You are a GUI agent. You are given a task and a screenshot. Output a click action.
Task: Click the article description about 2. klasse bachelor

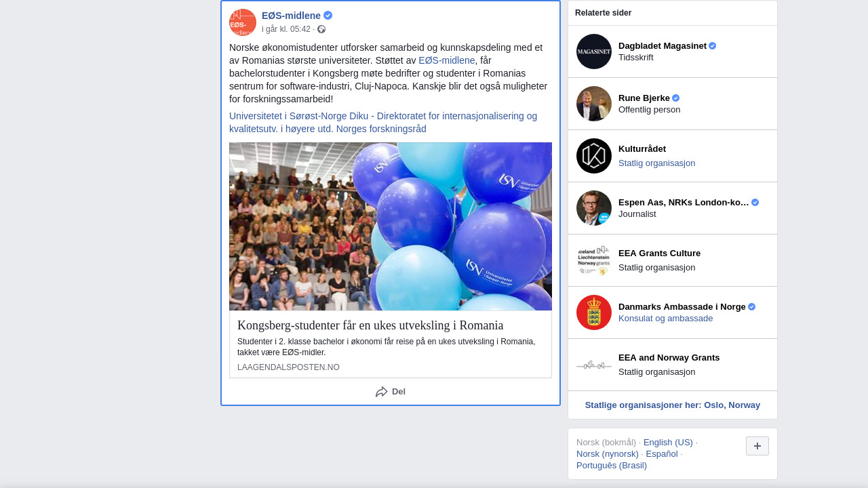click(x=387, y=347)
